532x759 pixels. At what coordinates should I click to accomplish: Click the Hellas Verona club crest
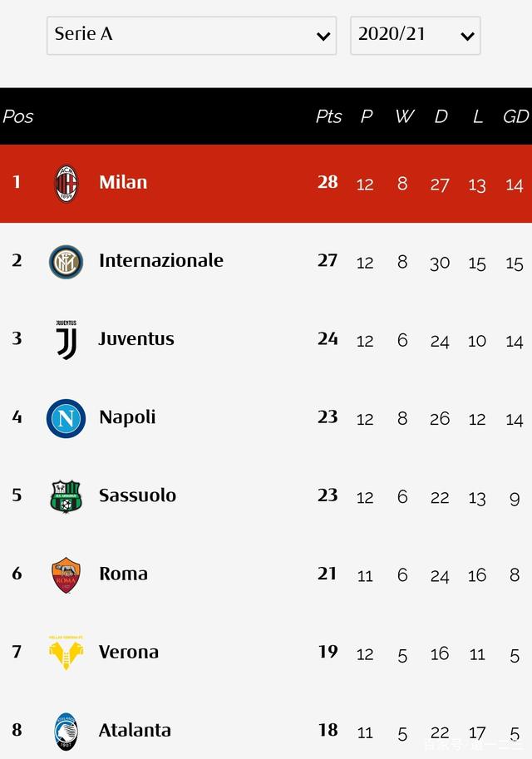click(x=66, y=653)
